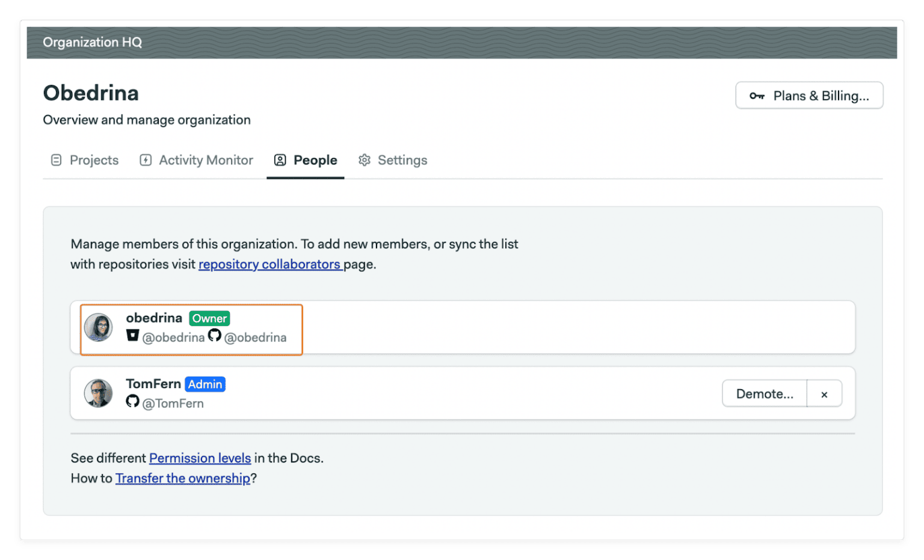Click the GitHub icon beside @TomFern
Image resolution: width=924 pixels, height=560 pixels.
click(x=133, y=402)
